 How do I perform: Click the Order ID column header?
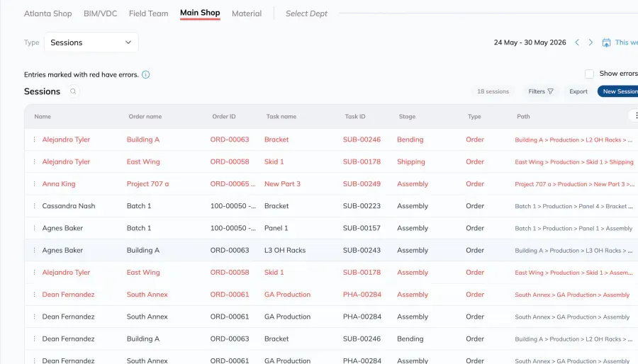[224, 117]
